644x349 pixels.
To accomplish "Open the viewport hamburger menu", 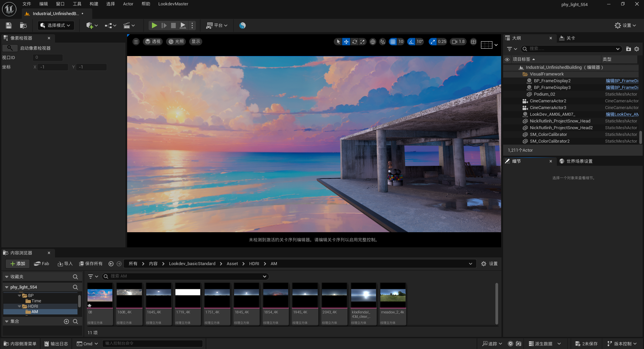I will [136, 42].
